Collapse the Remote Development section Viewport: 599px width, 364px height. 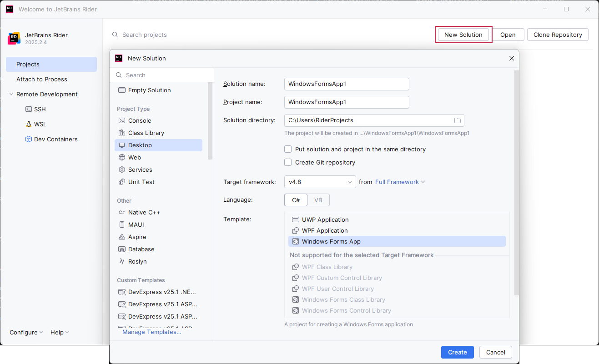[x=11, y=94]
